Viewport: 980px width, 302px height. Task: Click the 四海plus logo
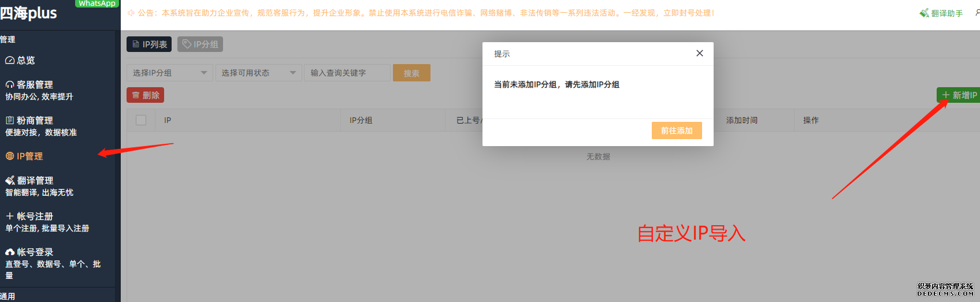(x=28, y=13)
